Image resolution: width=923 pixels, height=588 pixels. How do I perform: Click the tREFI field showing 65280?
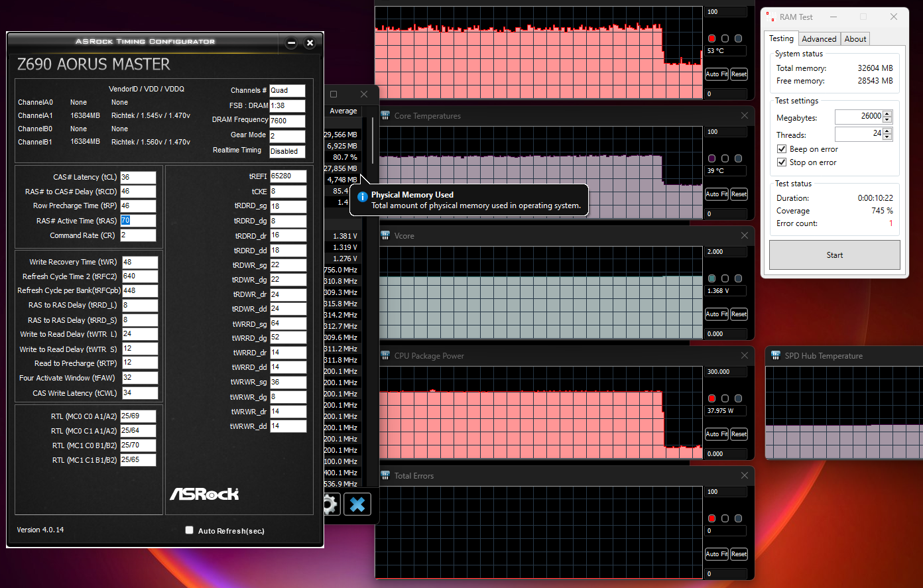click(288, 176)
